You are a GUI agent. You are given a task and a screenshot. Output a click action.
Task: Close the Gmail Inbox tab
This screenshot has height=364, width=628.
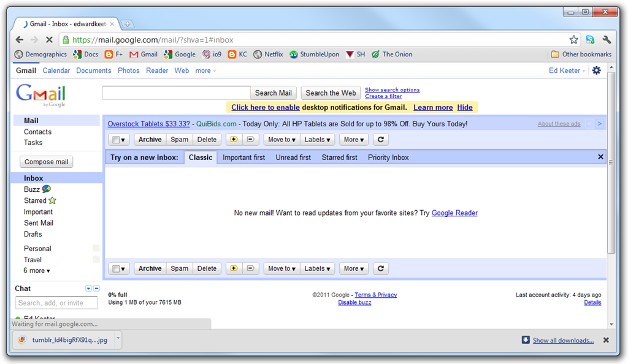tap(112, 24)
